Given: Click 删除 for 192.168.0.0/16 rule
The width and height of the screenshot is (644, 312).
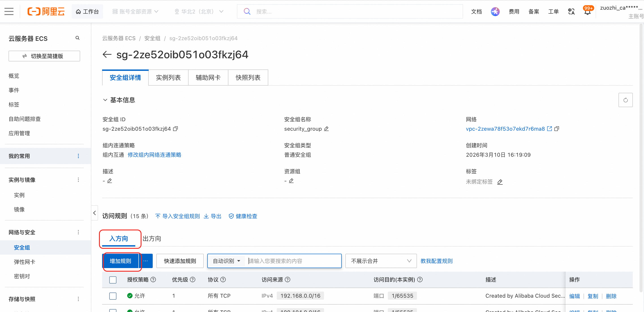Looking at the screenshot, I should [611, 296].
